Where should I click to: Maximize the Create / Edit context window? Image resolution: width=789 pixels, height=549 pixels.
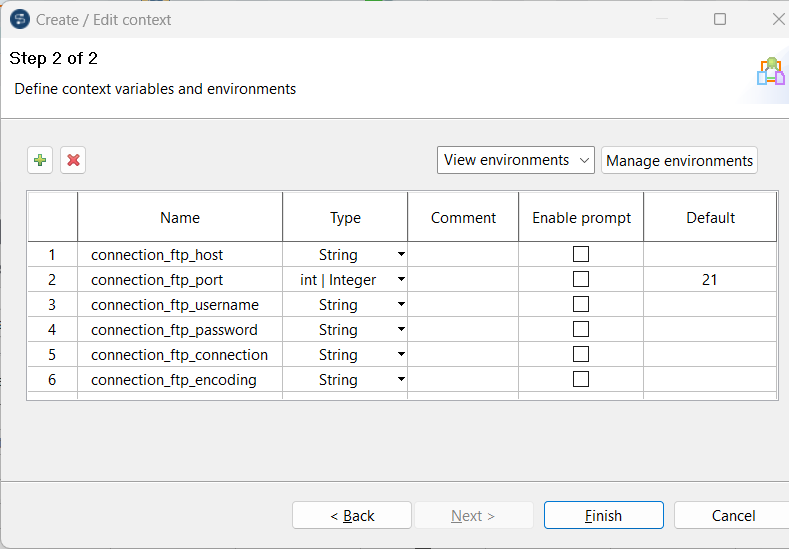pos(720,19)
